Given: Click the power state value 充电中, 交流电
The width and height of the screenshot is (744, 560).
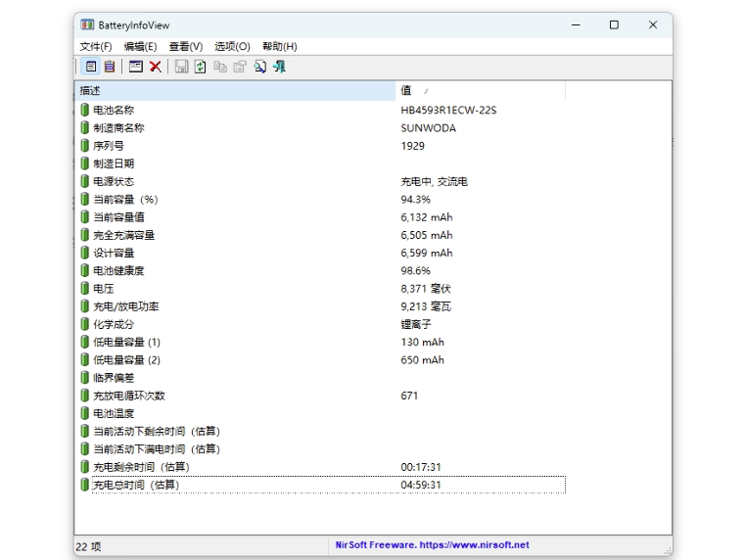Looking at the screenshot, I should tap(434, 181).
